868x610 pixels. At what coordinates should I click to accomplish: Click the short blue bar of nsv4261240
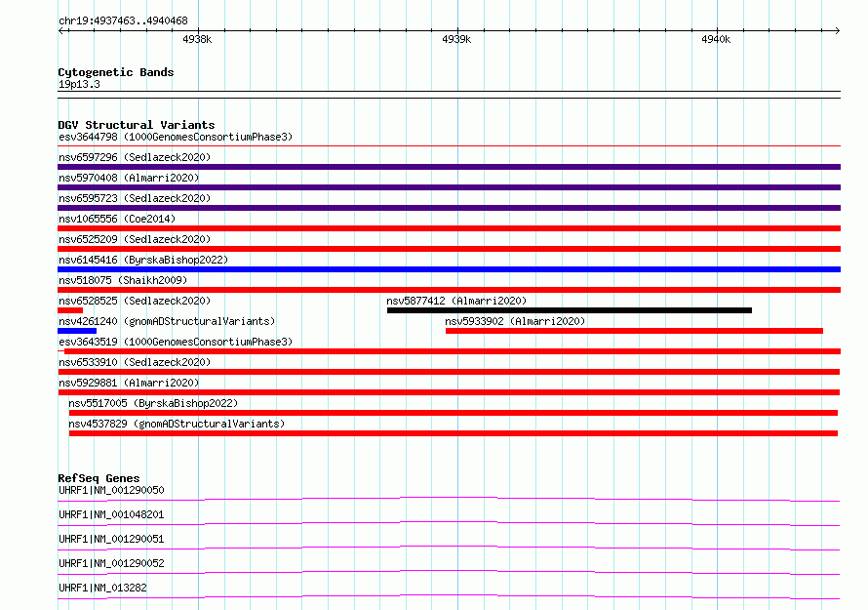[77, 331]
